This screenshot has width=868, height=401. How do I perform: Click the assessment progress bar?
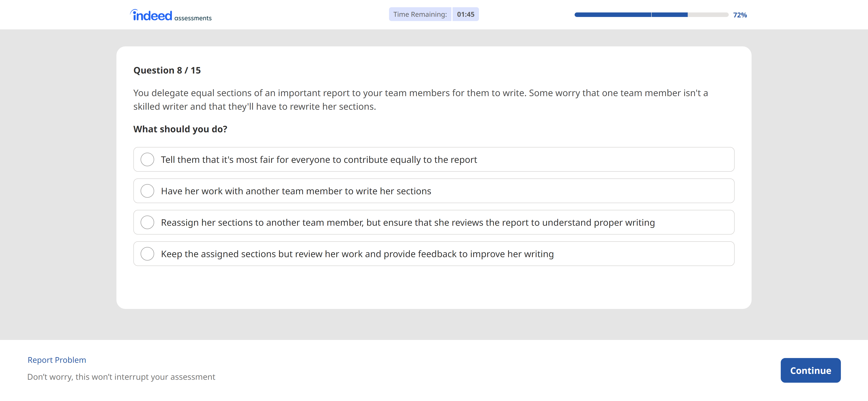(x=651, y=14)
